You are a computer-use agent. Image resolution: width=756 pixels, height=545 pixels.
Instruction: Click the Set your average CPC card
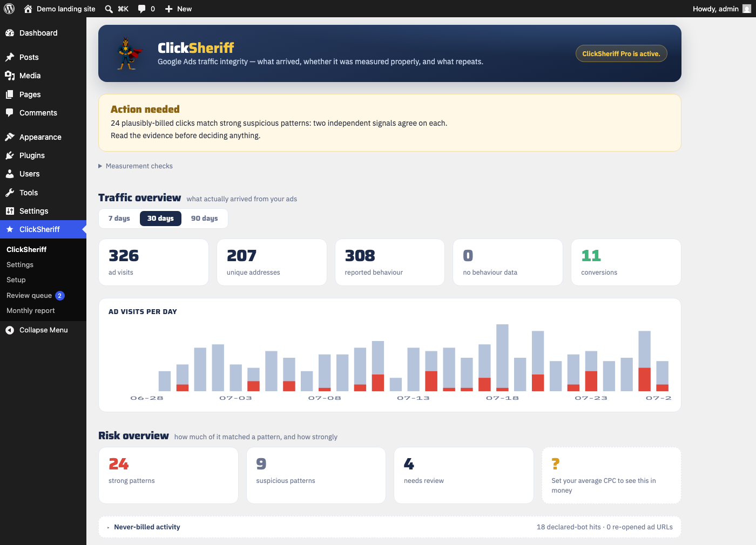point(611,475)
